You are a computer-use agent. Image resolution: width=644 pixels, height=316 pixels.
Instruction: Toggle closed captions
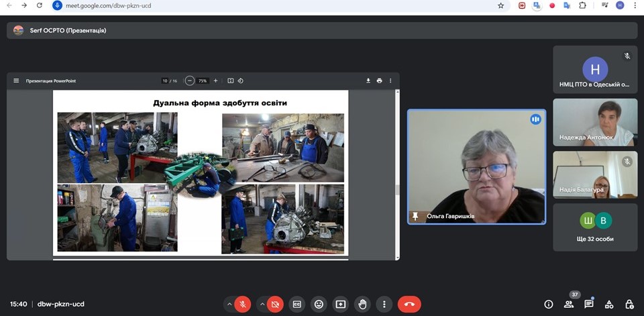click(x=297, y=304)
